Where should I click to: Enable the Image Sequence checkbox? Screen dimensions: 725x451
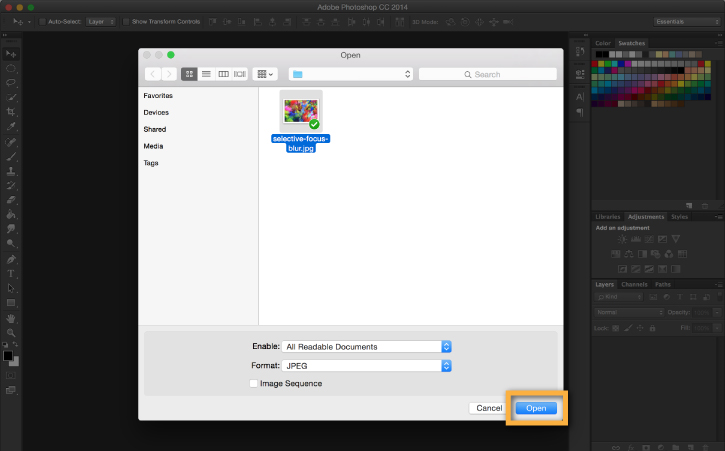(x=253, y=383)
